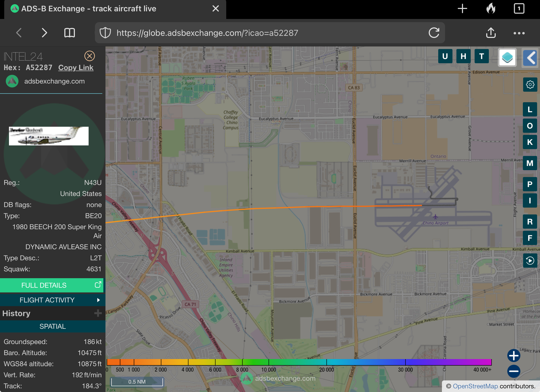540x392 pixels.
Task: Open map settings gear
Action: (x=530, y=85)
